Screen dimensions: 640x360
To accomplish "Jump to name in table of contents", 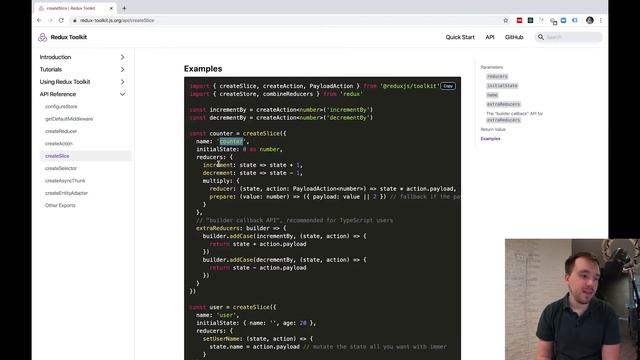I will tap(492, 95).
